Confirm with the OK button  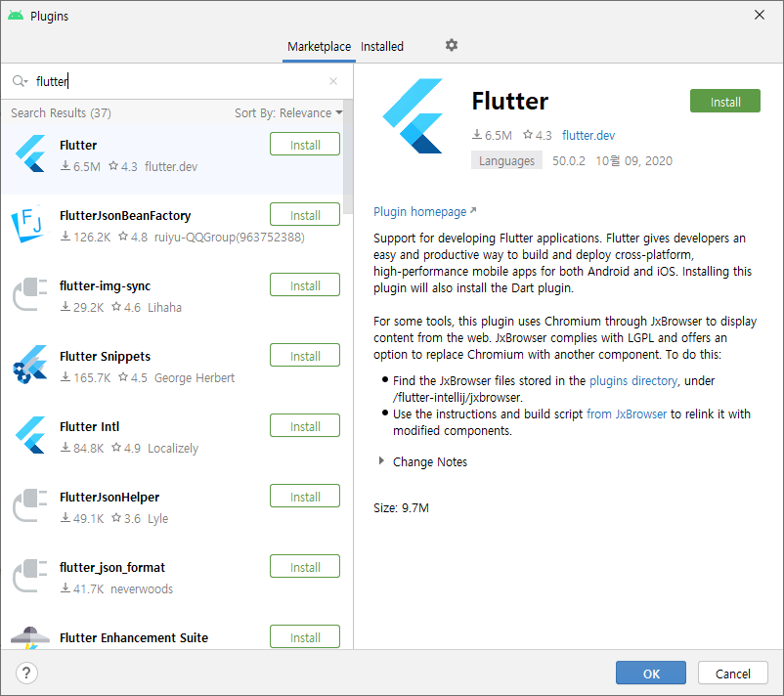(x=650, y=673)
